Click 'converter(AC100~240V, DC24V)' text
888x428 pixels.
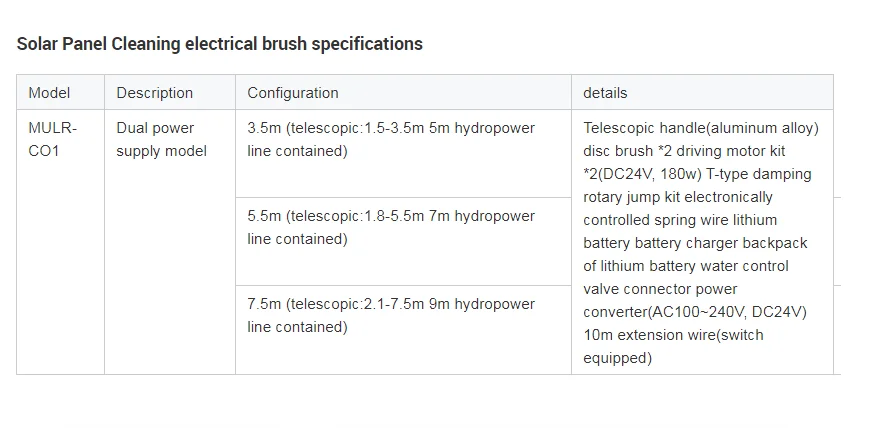[x=695, y=312]
